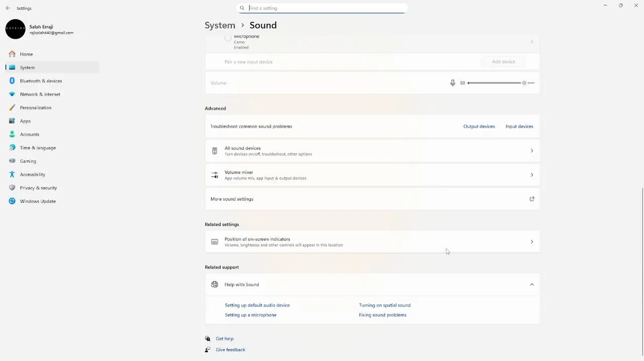Troubleshoot Output devices link
Screen dimensions: 644x361
(x=479, y=126)
